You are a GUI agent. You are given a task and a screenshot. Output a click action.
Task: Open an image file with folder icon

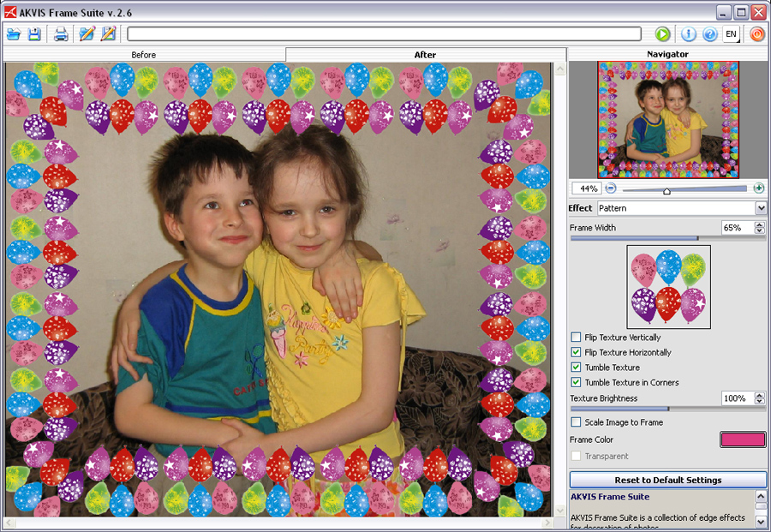[x=13, y=34]
